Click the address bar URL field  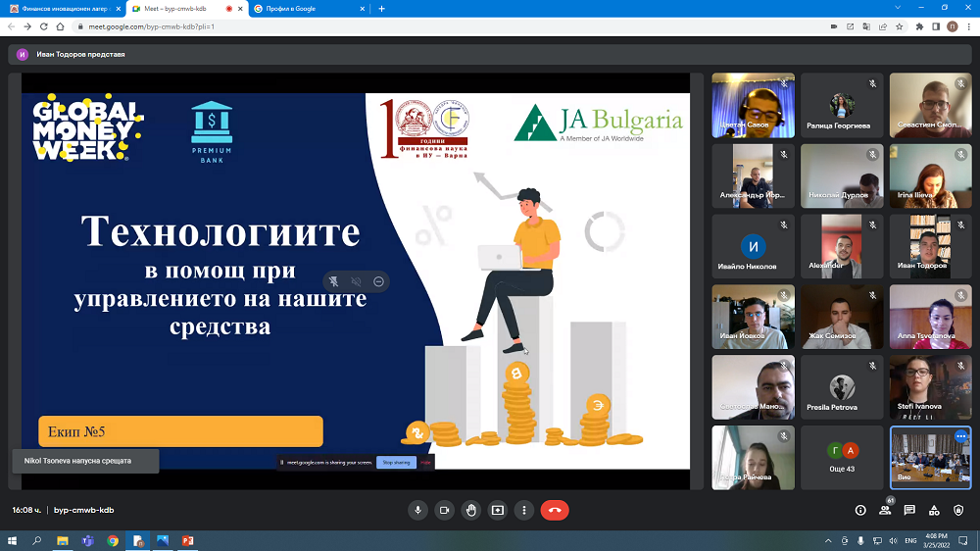point(450,26)
